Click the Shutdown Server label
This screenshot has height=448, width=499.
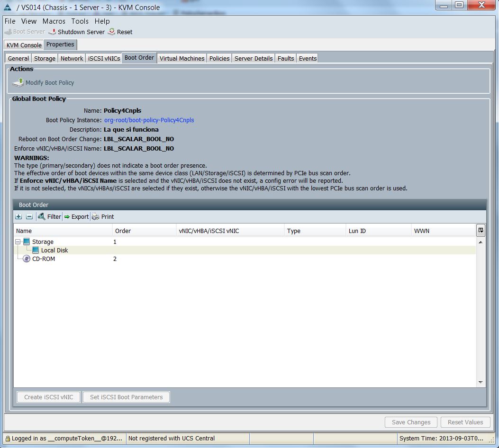tap(81, 32)
